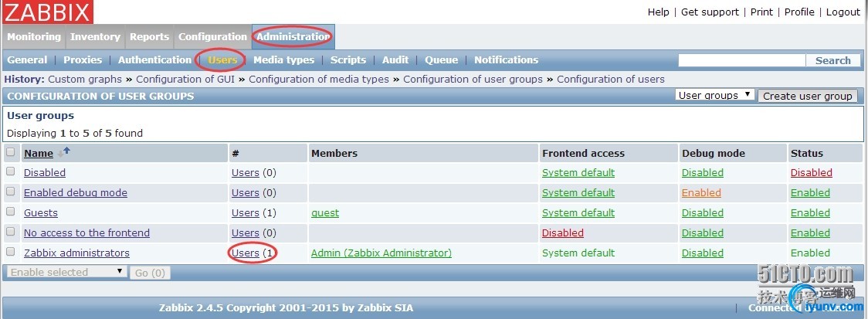Check the box for Guests group
868x319 pixels.
pos(11,212)
